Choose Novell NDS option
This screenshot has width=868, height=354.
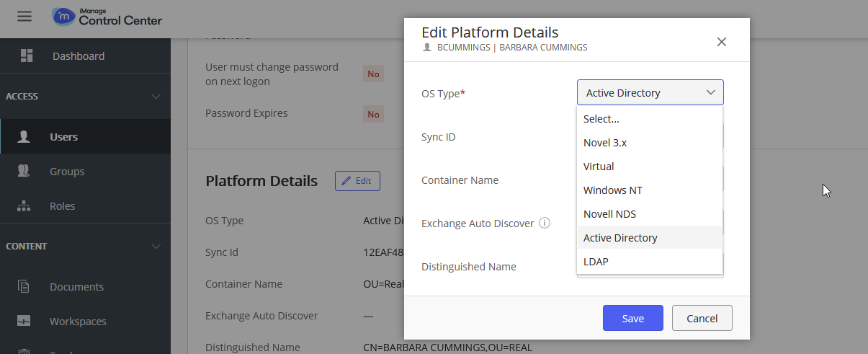609,214
